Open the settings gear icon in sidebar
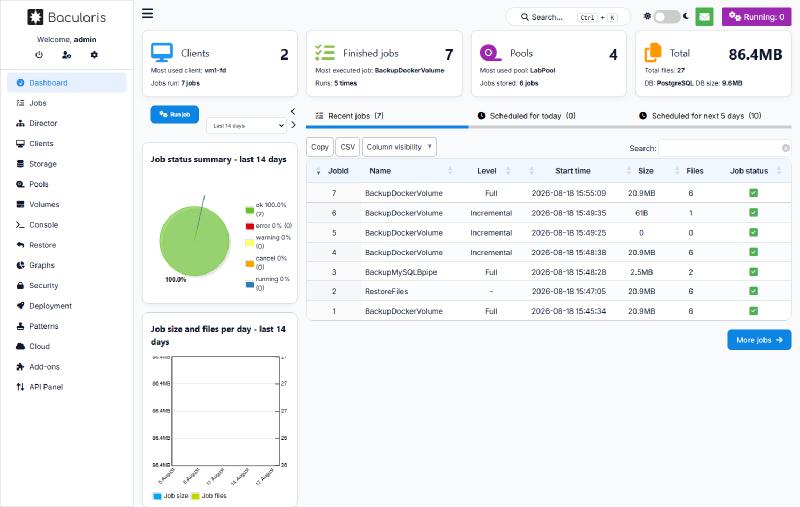 click(94, 55)
